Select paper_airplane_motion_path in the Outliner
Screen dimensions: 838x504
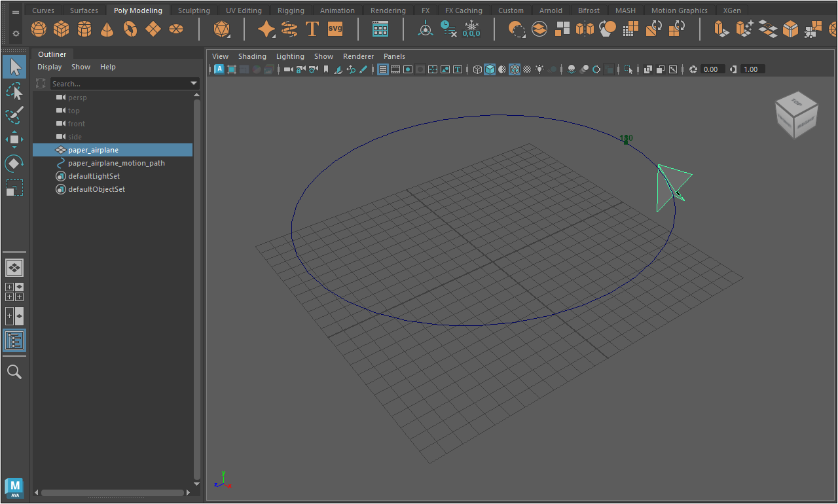[117, 163]
